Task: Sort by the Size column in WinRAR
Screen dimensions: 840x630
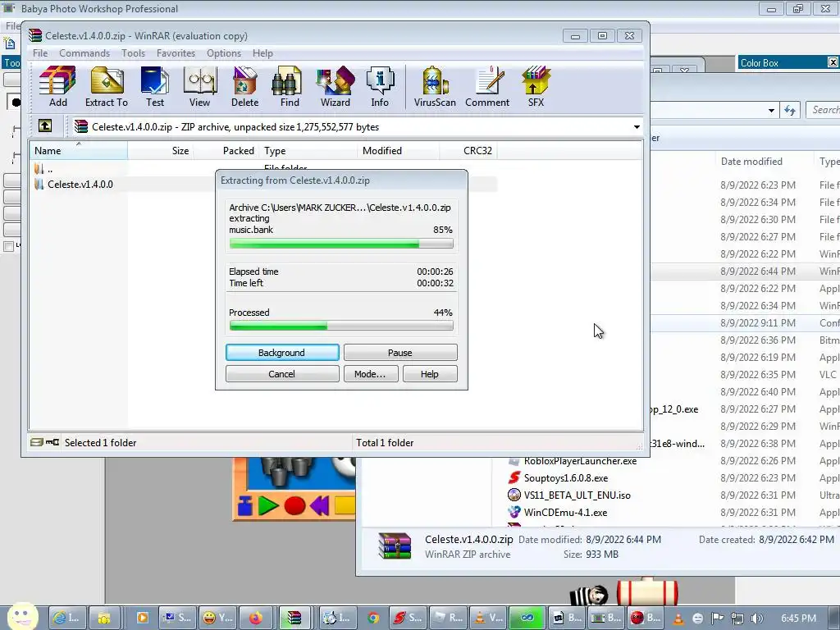Action: pos(160,151)
